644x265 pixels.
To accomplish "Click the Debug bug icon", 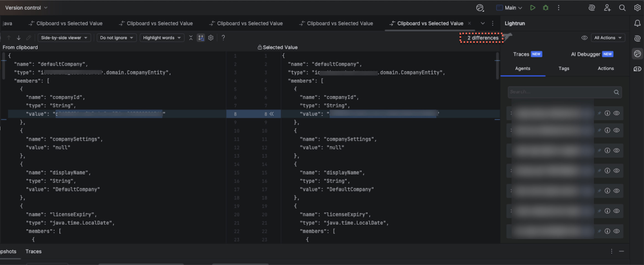I will coord(545,8).
